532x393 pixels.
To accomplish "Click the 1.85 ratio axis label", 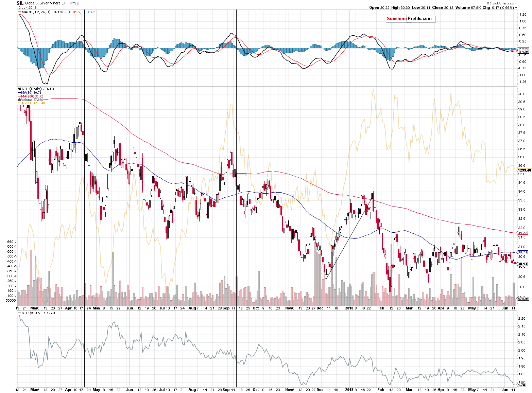I will click(521, 374).
